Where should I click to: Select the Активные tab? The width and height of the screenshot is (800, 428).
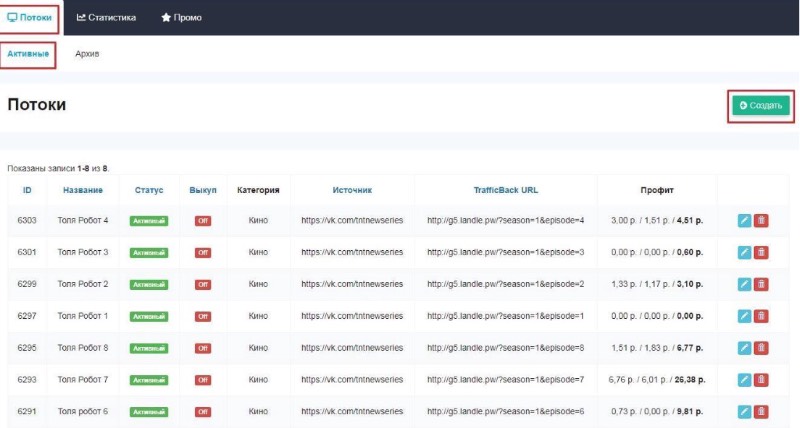click(x=28, y=54)
